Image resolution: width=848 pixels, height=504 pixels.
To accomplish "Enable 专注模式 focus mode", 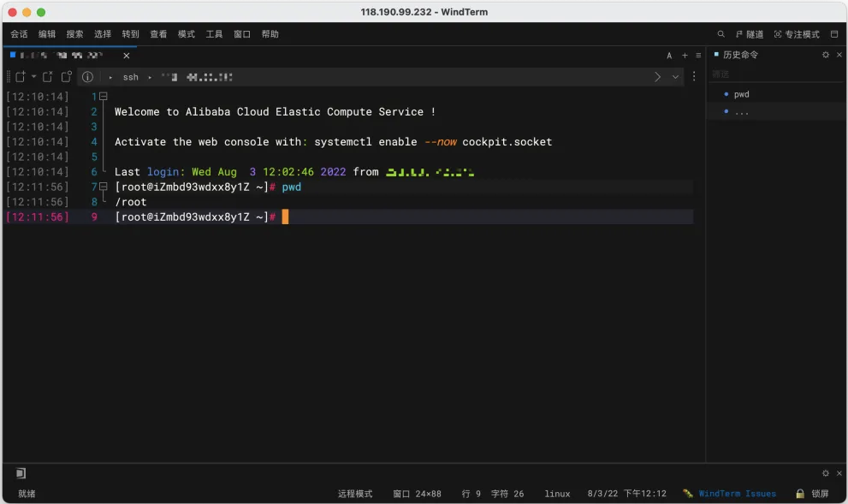I will point(797,34).
